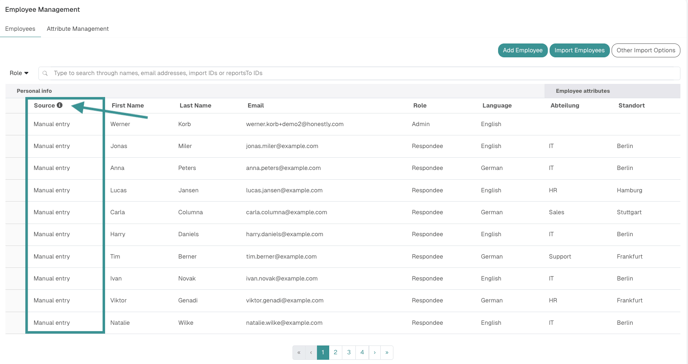Click last name Peters
Image resolution: width=688 pixels, height=364 pixels.
pyautogui.click(x=187, y=168)
